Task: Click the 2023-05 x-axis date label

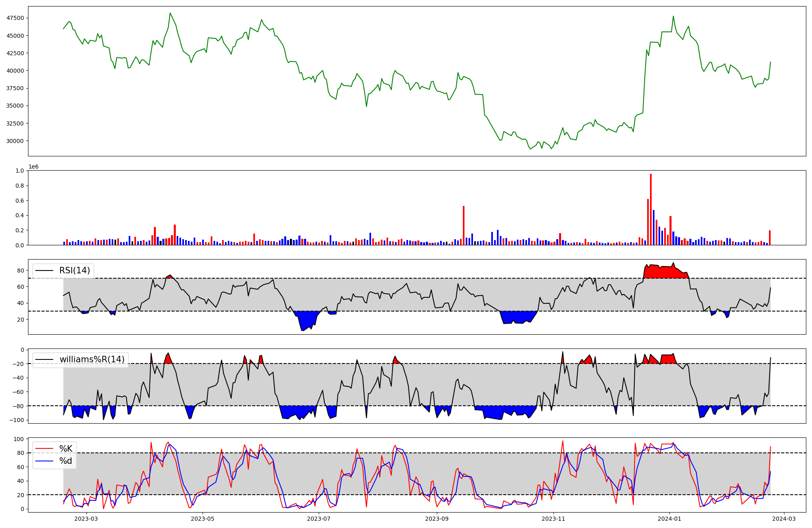Action: [202, 519]
